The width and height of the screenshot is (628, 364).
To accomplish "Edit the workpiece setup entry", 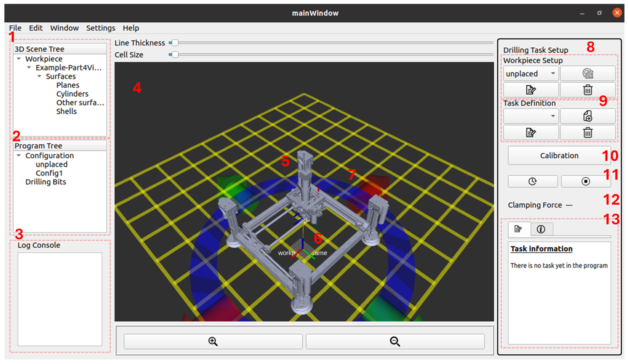I will pos(531,90).
